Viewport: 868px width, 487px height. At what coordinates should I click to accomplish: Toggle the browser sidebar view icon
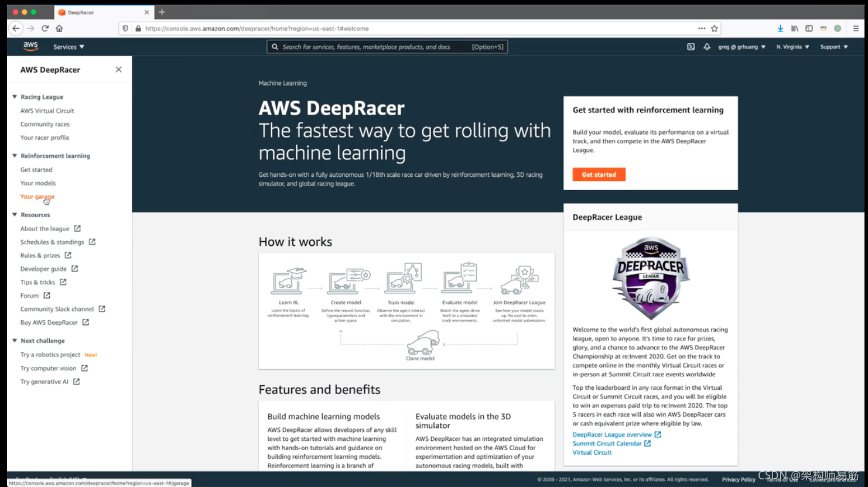point(809,28)
